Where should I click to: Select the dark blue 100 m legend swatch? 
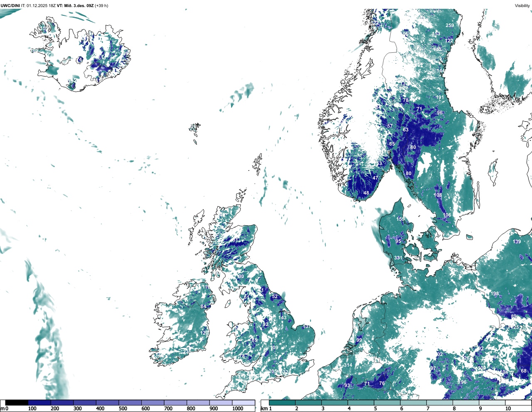pyautogui.click(x=39, y=402)
